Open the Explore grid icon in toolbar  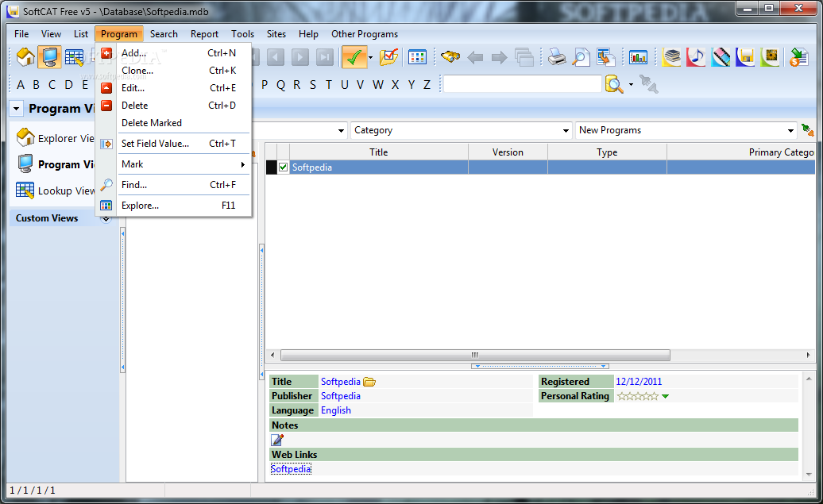click(417, 57)
